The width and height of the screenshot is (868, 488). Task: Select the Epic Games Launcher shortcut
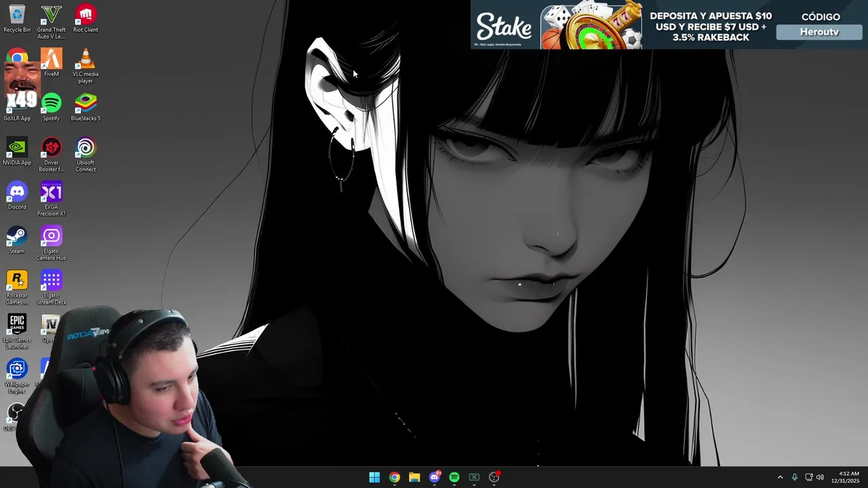(x=17, y=331)
